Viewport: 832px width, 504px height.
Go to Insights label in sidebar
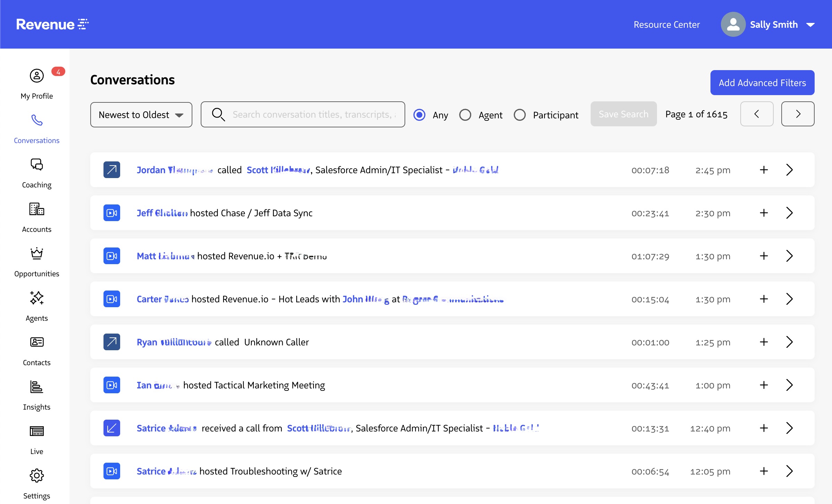click(x=37, y=407)
